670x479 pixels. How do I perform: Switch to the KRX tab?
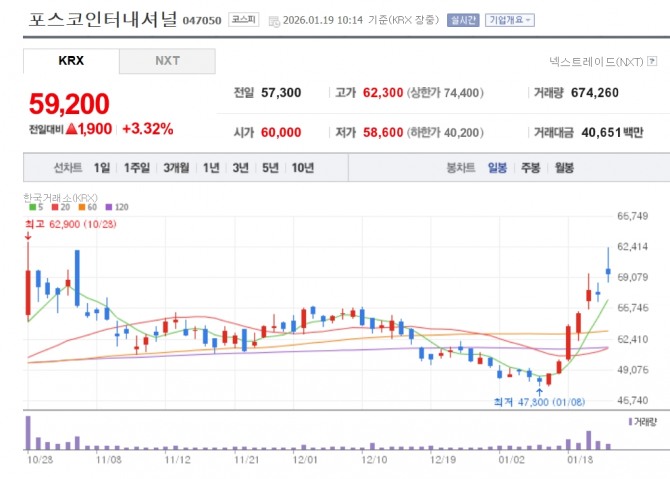71,61
